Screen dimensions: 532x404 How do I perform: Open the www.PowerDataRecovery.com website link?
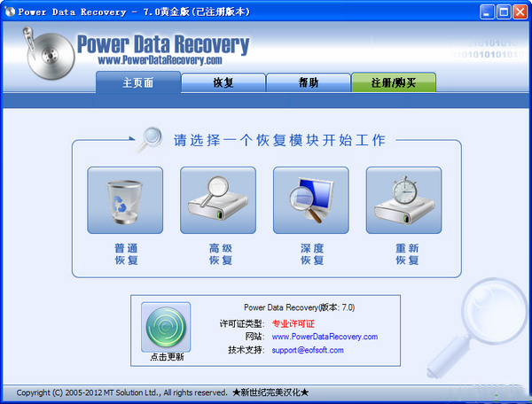coord(325,337)
